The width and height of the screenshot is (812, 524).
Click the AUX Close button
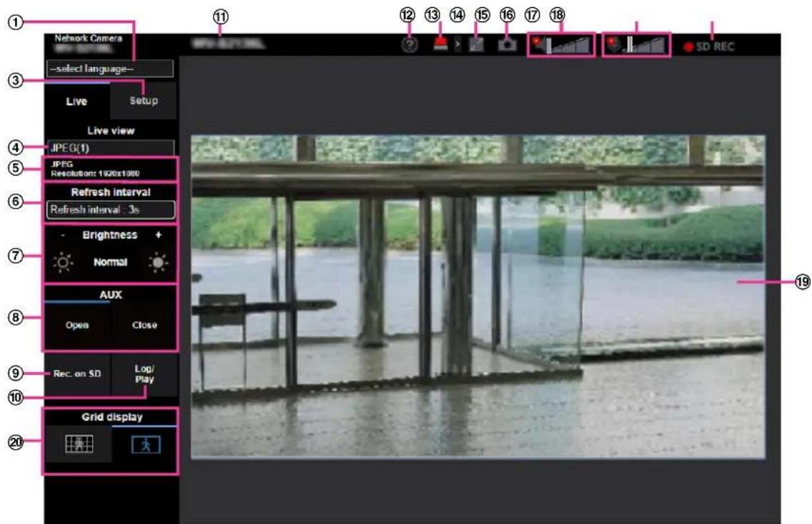(144, 325)
